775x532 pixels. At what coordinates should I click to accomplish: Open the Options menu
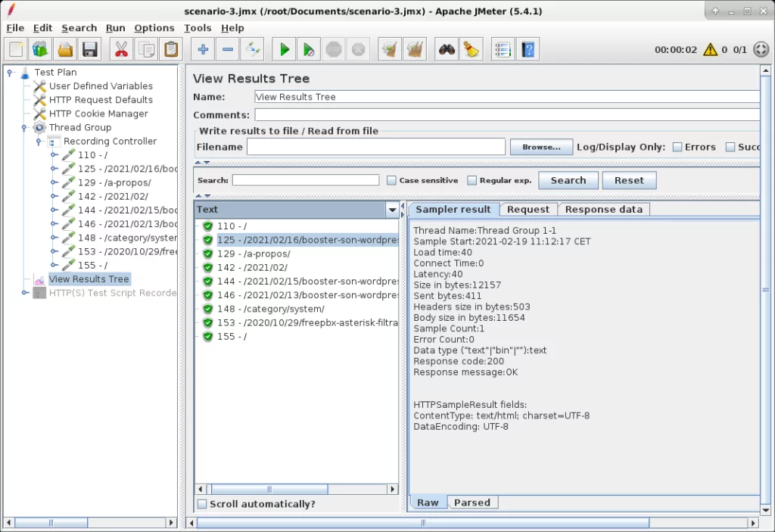(x=154, y=28)
